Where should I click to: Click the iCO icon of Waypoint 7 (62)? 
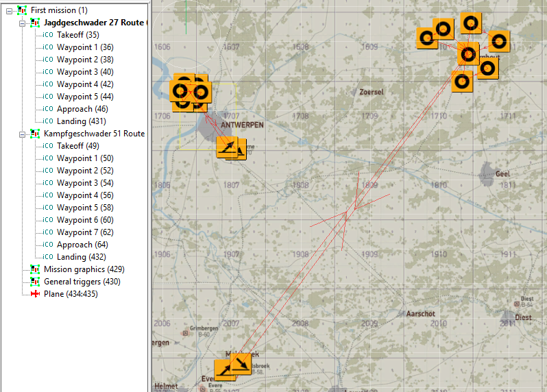(48, 232)
